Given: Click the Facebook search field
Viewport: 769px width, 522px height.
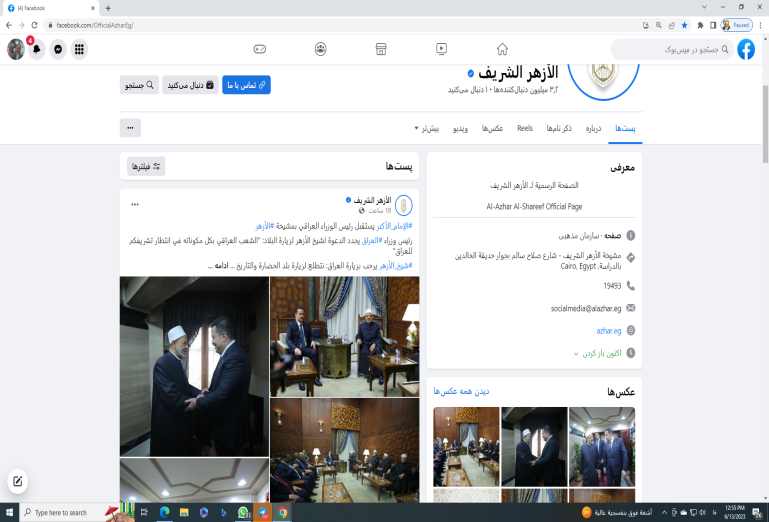Looking at the screenshot, I should click(672, 50).
